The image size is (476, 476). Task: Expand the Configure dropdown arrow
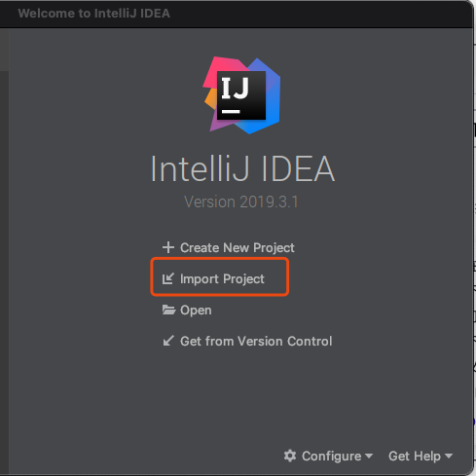click(x=369, y=456)
